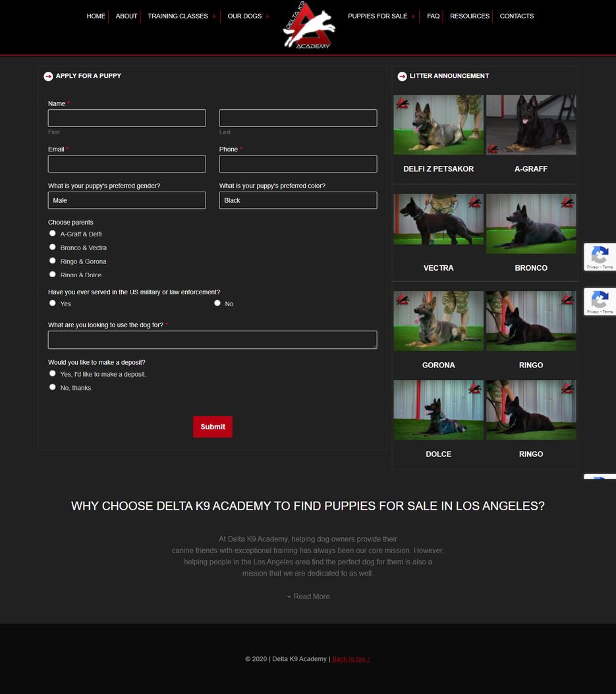Click the lower reCAPTCHA badge
Viewport: 616px width, 694px height.
tap(600, 302)
